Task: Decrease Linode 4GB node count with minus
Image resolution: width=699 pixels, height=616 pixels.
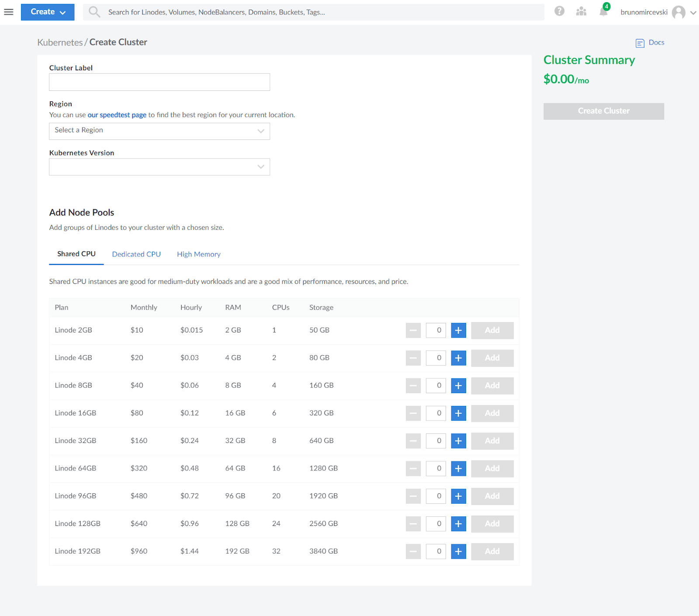Action: tap(413, 358)
